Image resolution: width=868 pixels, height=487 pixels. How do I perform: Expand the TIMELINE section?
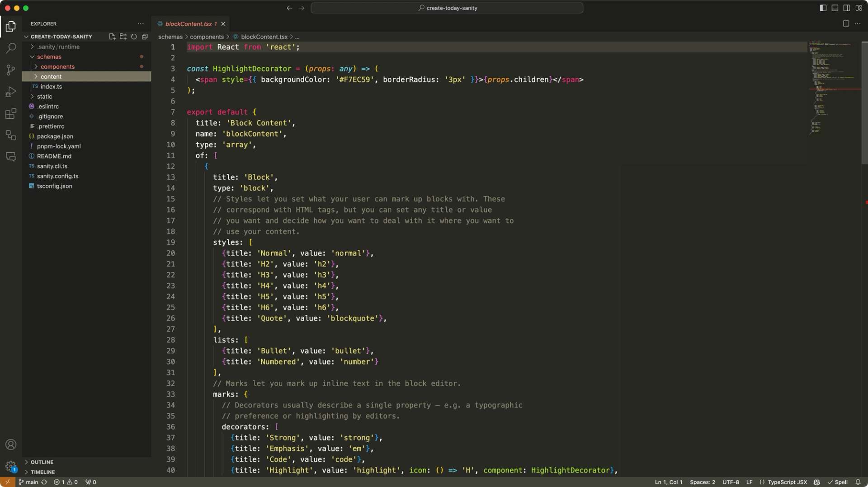click(x=42, y=472)
